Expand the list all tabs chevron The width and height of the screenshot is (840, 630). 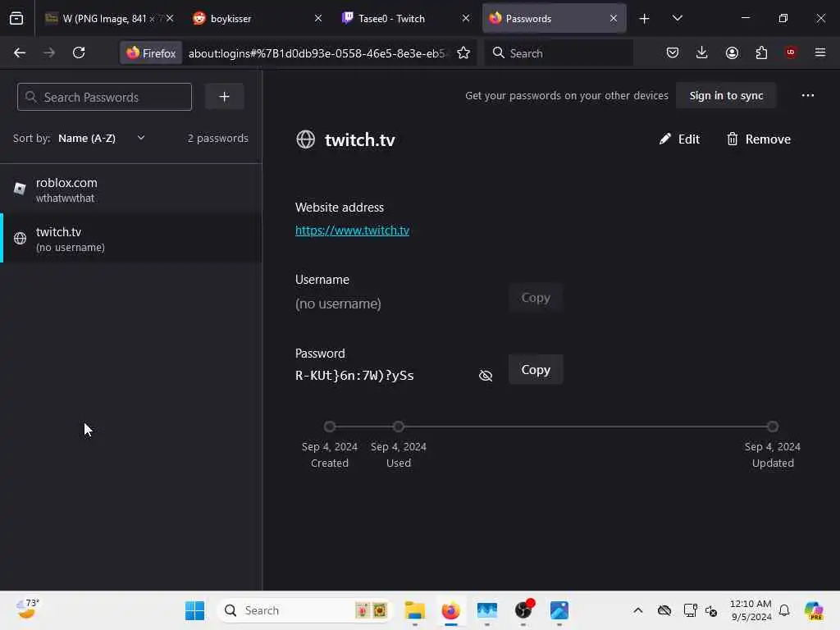pyautogui.click(x=677, y=19)
